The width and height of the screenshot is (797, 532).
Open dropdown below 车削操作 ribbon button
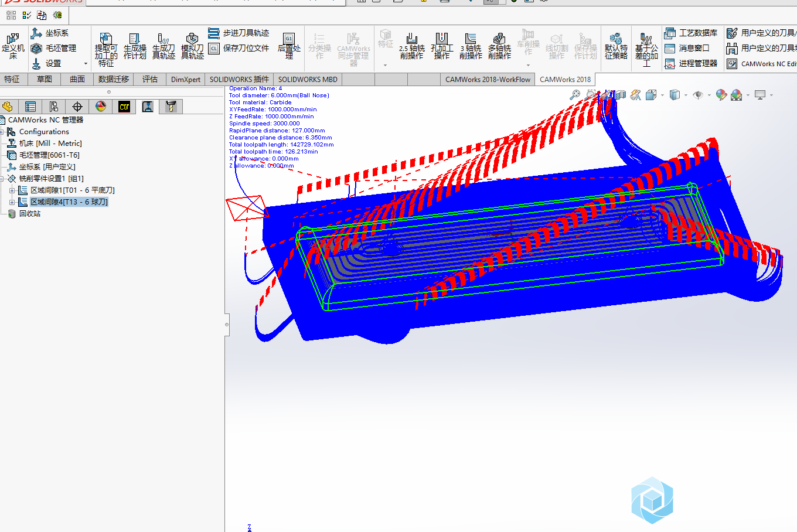(528, 65)
